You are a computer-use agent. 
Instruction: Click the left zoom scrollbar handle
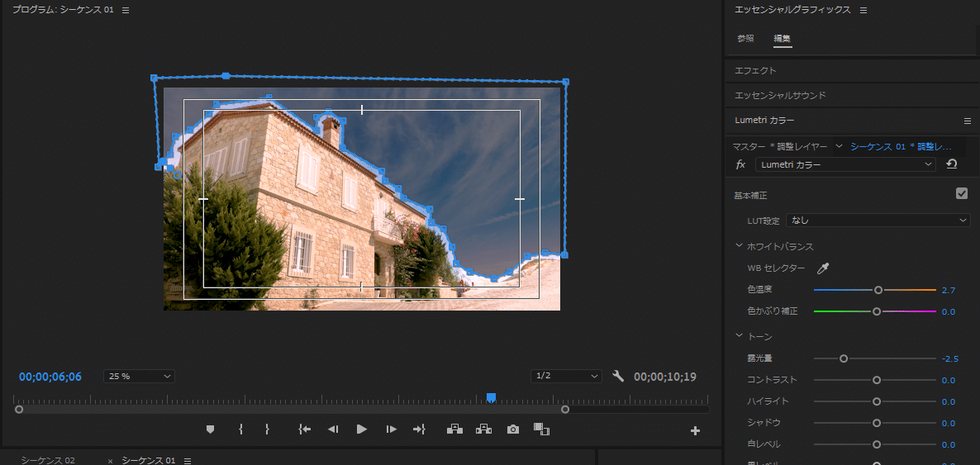click(19, 410)
